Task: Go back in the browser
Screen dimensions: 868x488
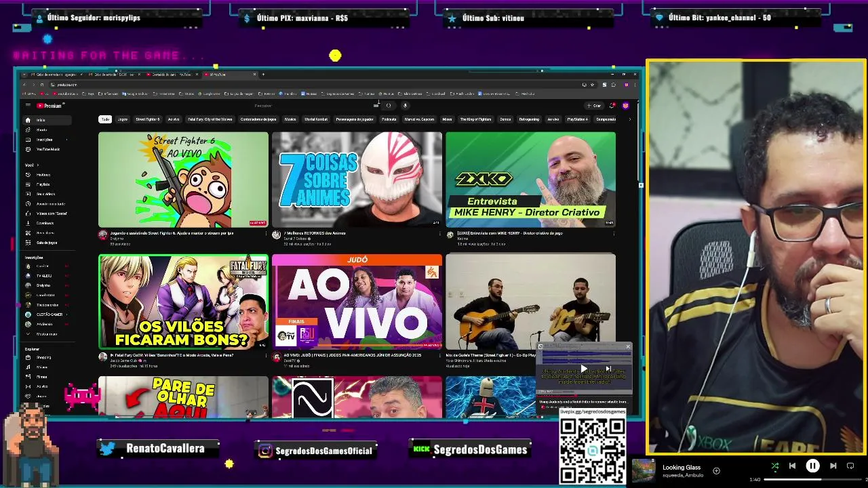Action: click(x=24, y=85)
